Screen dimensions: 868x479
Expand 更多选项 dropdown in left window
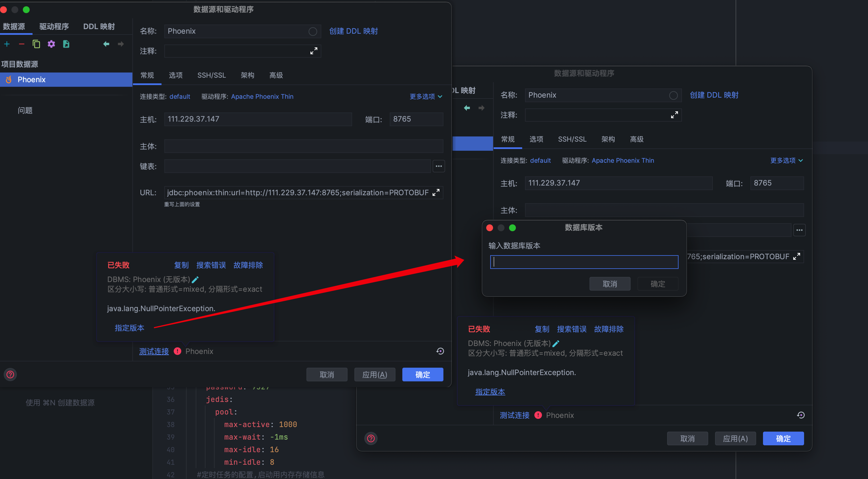[426, 96]
